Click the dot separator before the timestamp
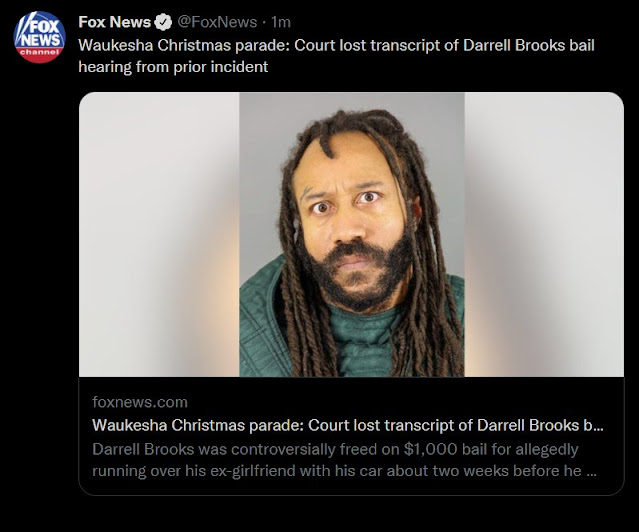 pos(264,23)
